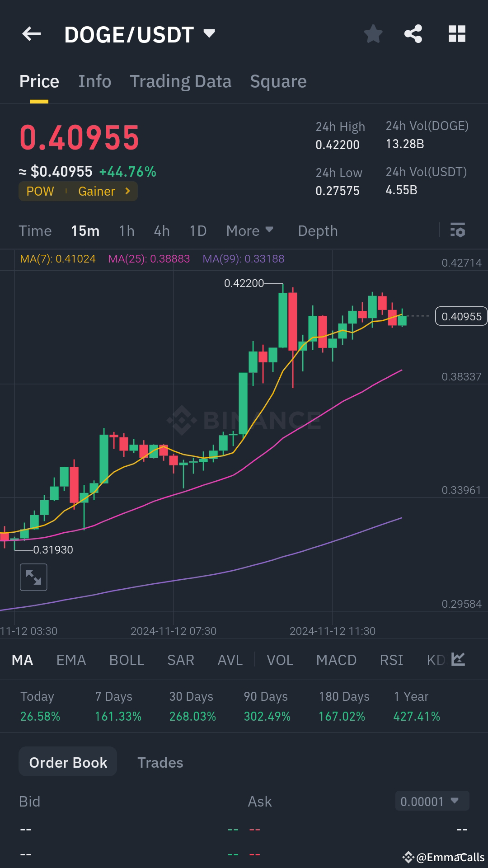Expand chart to fullscreen with arrows icon
This screenshot has width=488, height=868.
click(x=33, y=577)
